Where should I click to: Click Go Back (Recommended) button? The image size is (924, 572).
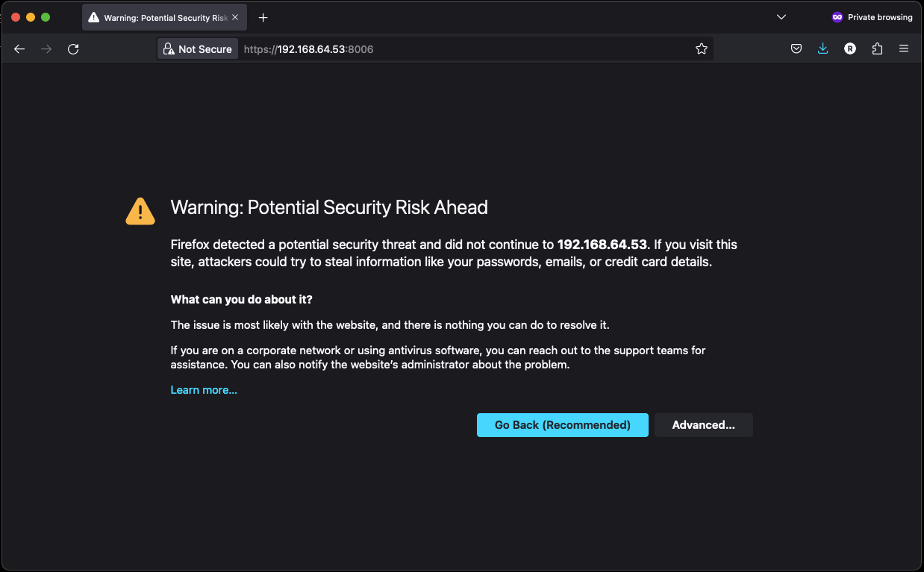click(x=563, y=425)
